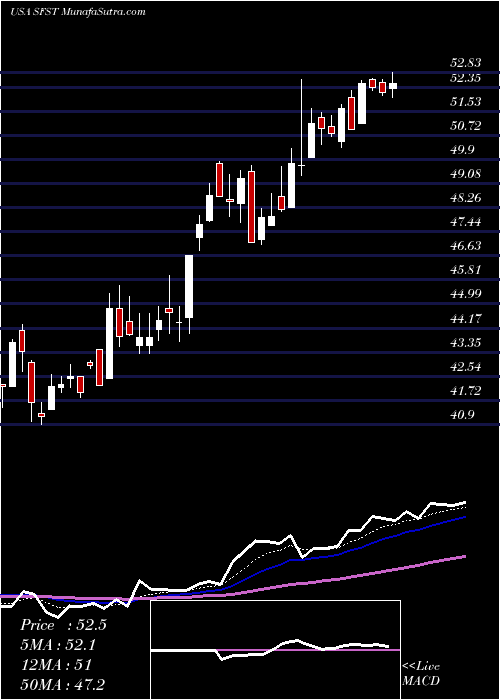Click the 45.81 price axis label

click(465, 271)
